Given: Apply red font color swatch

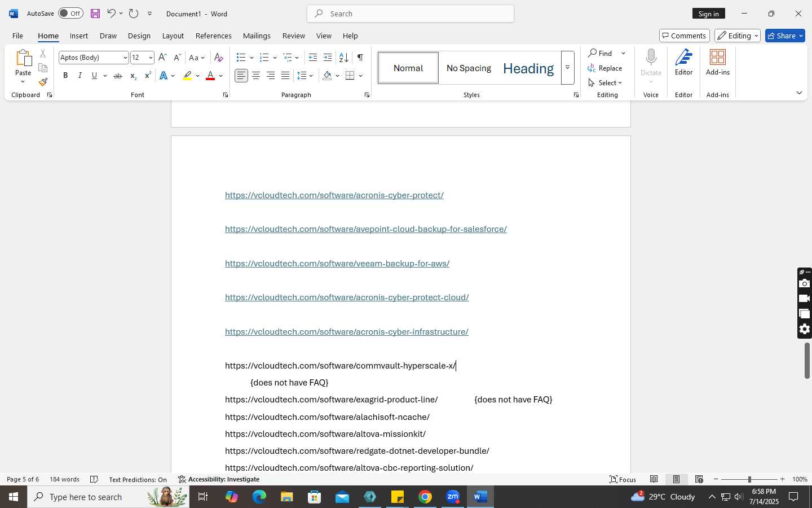Looking at the screenshot, I should click(210, 76).
